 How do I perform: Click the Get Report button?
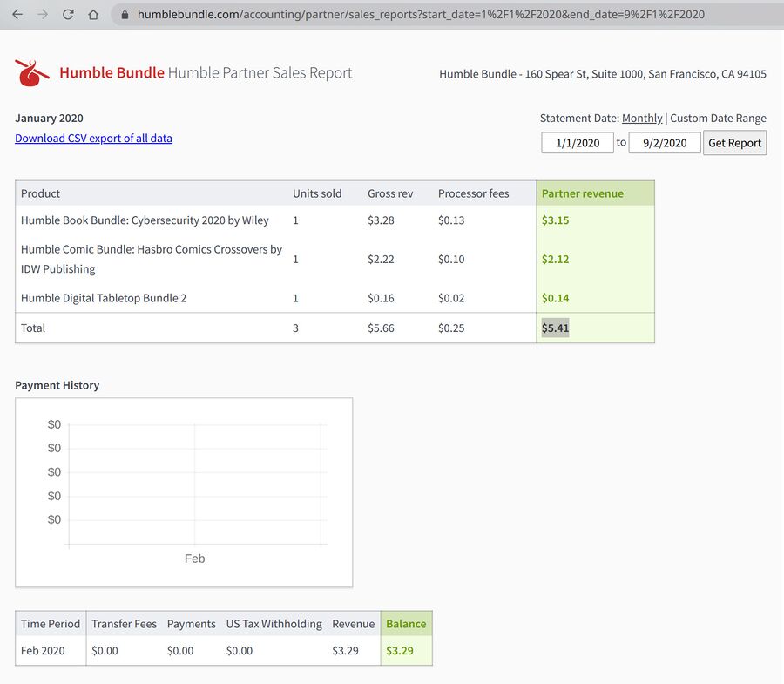tap(734, 143)
